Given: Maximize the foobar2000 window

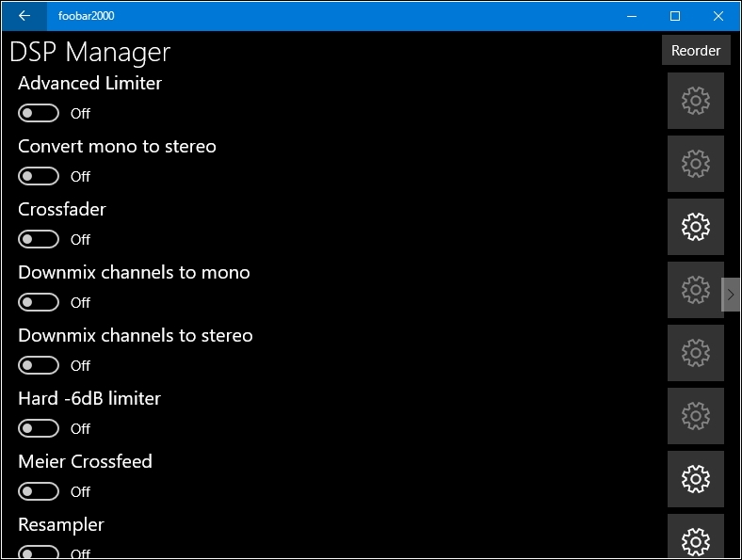Looking at the screenshot, I should click(675, 16).
